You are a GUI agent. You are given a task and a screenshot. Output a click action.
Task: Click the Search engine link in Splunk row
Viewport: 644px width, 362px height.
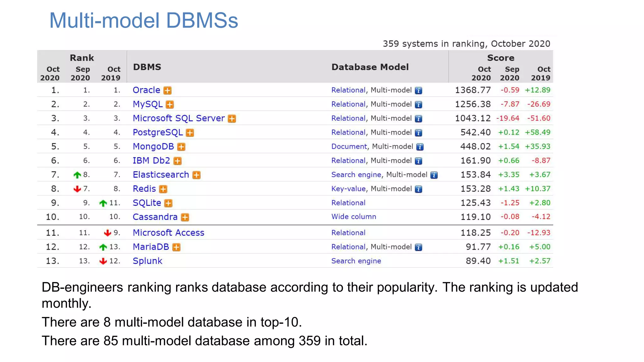[356, 261]
